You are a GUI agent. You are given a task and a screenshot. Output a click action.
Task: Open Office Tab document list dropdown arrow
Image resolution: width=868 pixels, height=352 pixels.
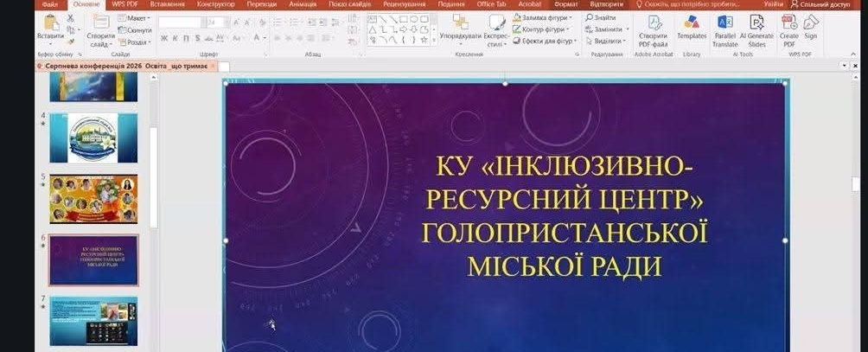pyautogui.click(x=844, y=66)
